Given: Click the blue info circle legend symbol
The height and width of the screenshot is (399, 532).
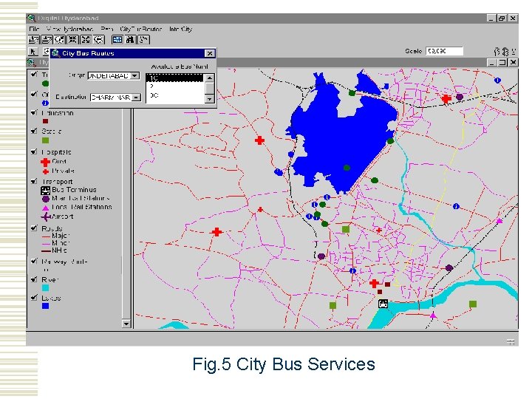Looking at the screenshot, I should pos(45,103).
